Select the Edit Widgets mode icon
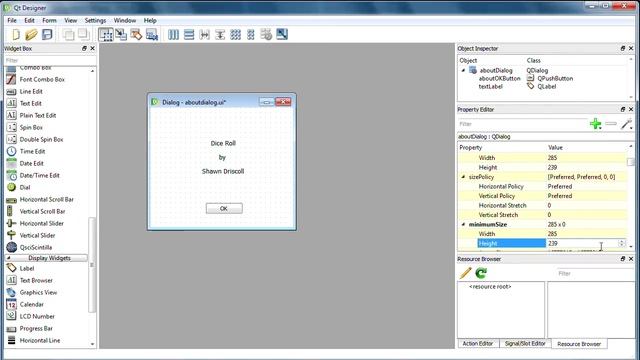640x360 pixels. 106,35
